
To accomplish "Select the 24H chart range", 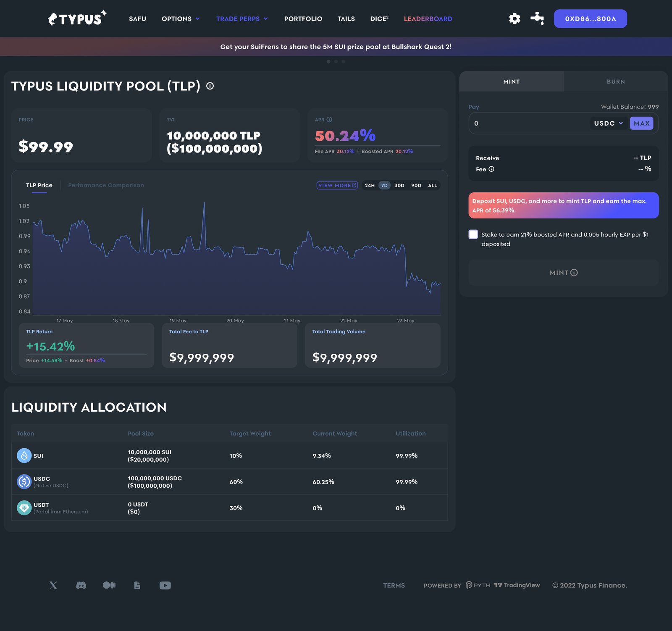I will coord(370,185).
